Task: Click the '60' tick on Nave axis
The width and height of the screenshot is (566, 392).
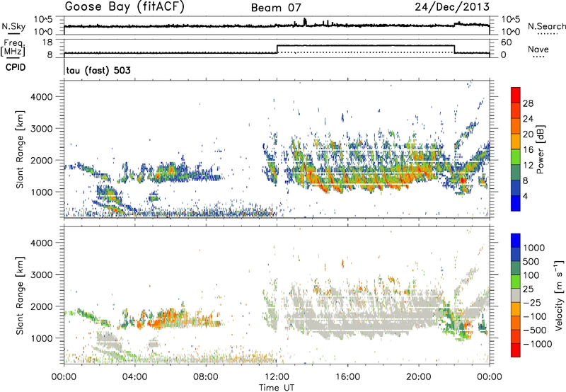Action: click(x=506, y=42)
